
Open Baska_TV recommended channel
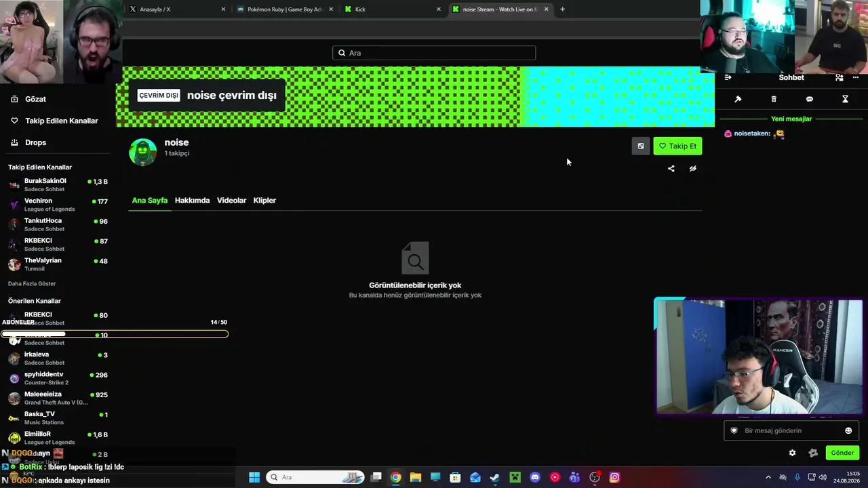pyautogui.click(x=58, y=418)
